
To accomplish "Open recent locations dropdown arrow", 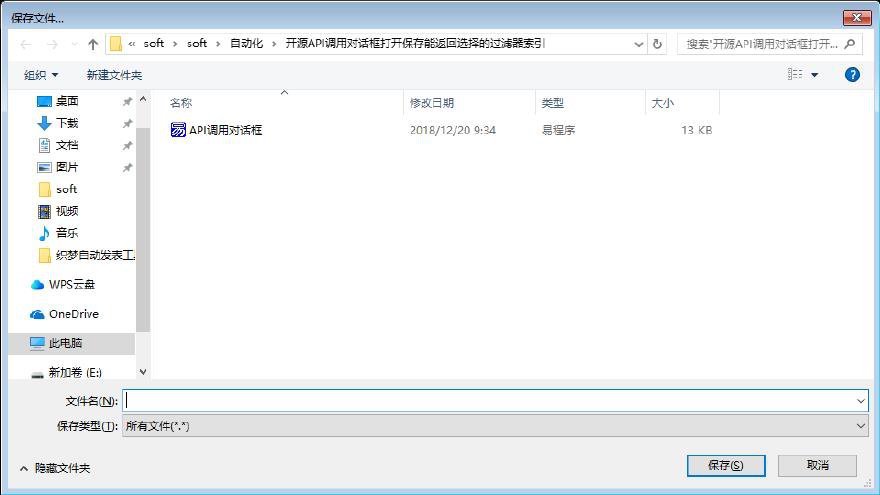I will click(x=74, y=44).
